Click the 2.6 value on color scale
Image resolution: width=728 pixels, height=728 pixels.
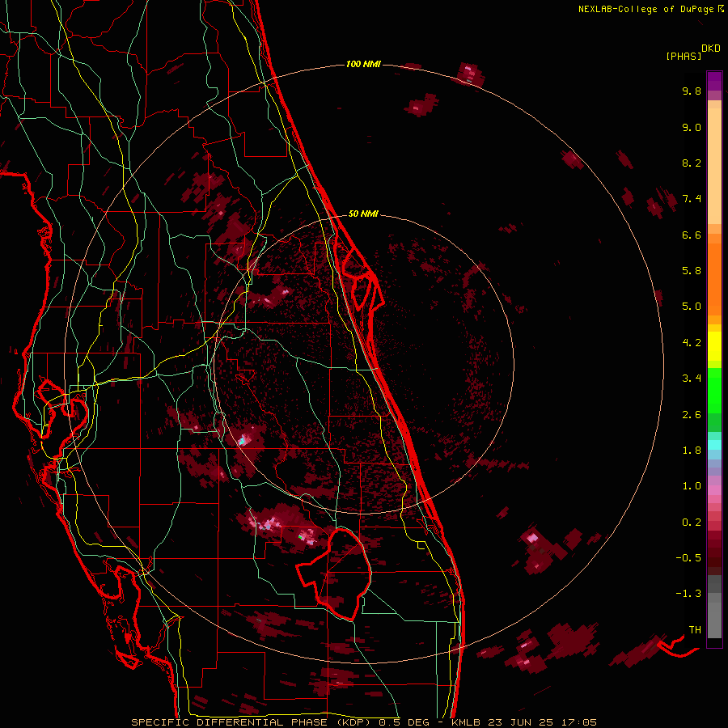[x=692, y=415]
